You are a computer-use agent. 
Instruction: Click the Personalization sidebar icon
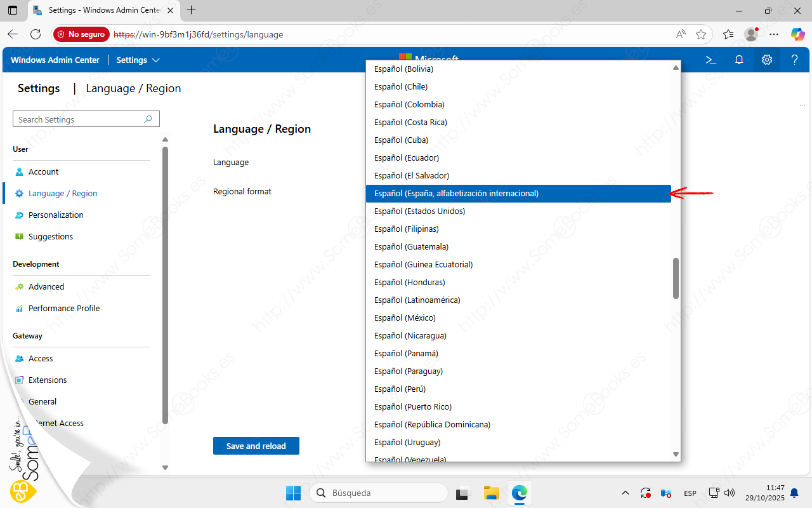(x=19, y=215)
